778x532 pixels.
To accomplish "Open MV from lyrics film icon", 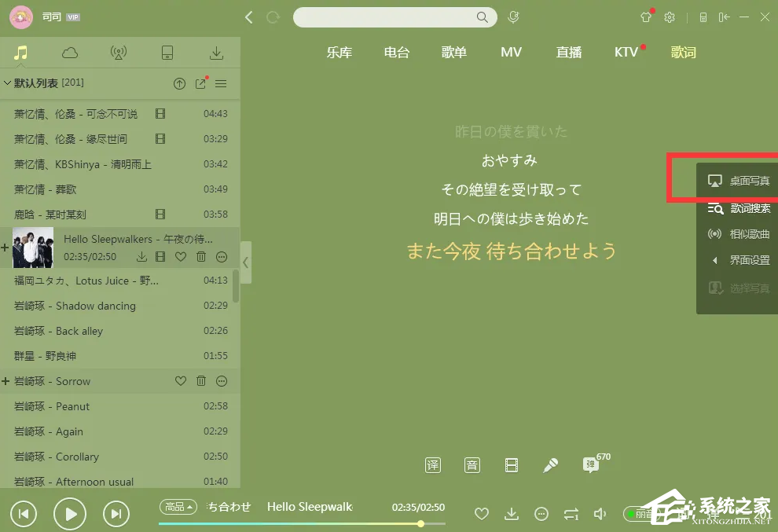I will click(x=511, y=465).
